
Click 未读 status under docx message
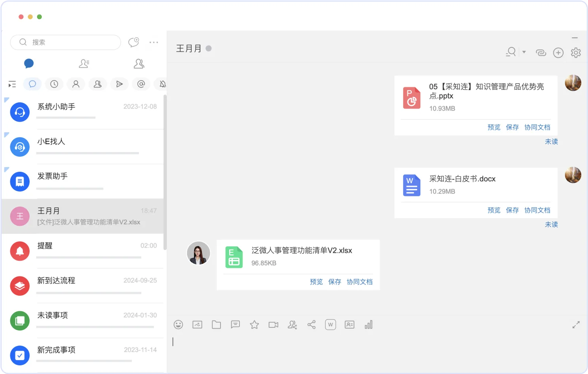coord(551,224)
